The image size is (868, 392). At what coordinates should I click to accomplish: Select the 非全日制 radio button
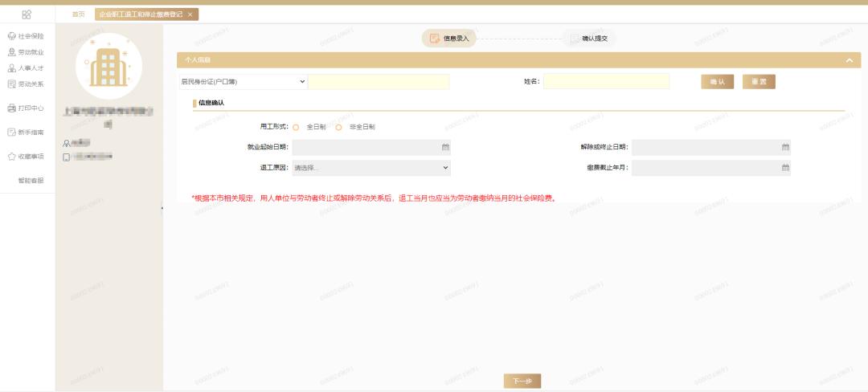pyautogui.click(x=339, y=127)
